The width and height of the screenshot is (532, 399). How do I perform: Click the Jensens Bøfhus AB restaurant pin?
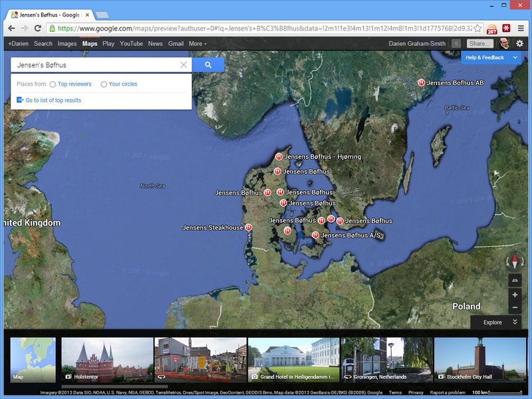pyautogui.click(x=421, y=82)
